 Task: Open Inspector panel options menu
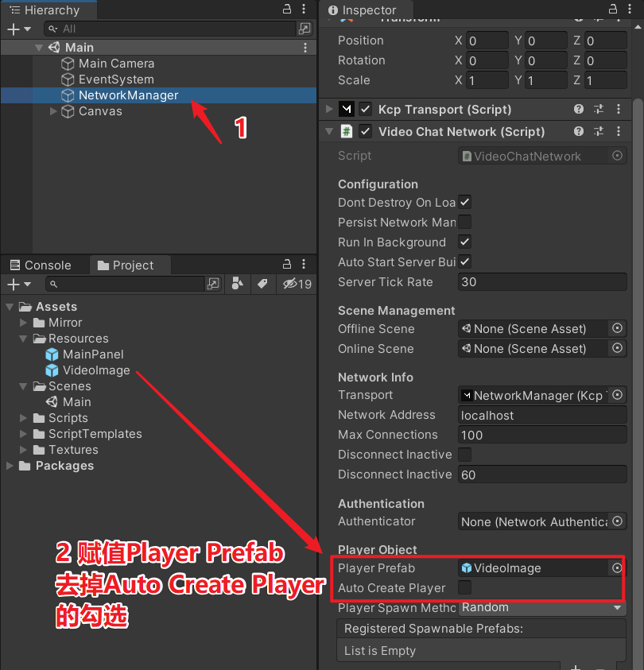[630, 9]
